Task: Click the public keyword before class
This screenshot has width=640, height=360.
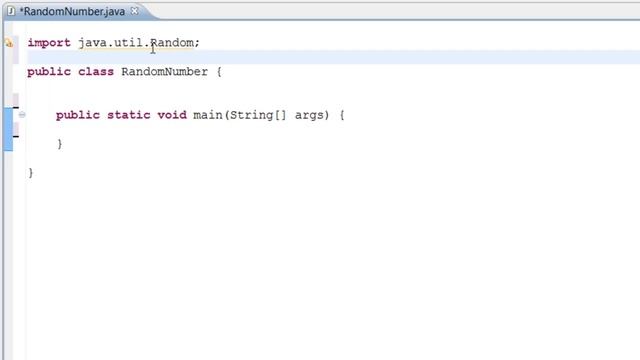Action: tap(49, 72)
